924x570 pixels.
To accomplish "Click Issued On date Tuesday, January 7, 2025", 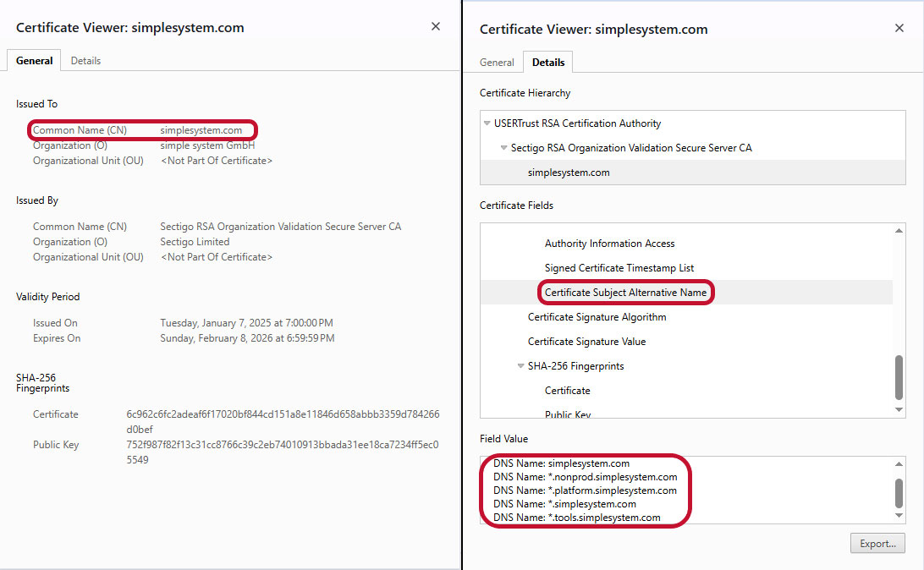I will click(x=246, y=323).
